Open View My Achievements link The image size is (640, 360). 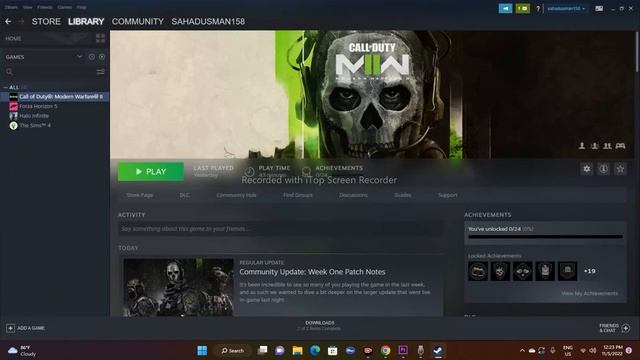pyautogui.click(x=589, y=293)
